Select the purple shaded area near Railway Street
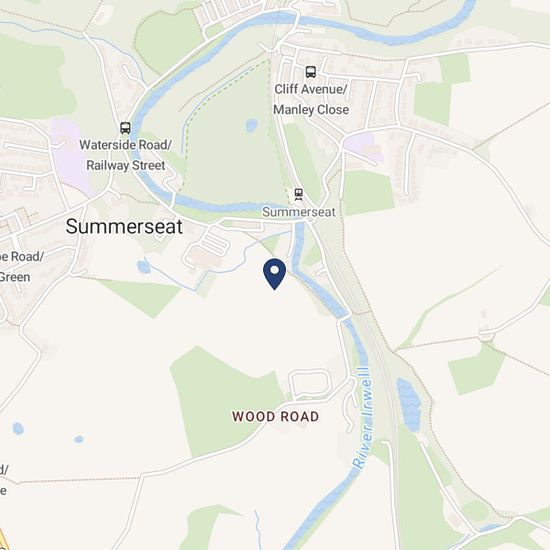 click(x=70, y=154)
